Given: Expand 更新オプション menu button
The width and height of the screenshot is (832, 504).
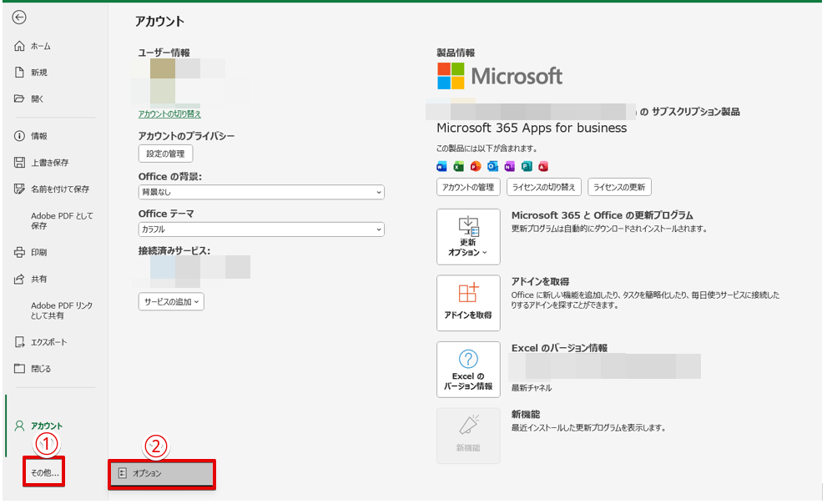Looking at the screenshot, I should point(468,236).
